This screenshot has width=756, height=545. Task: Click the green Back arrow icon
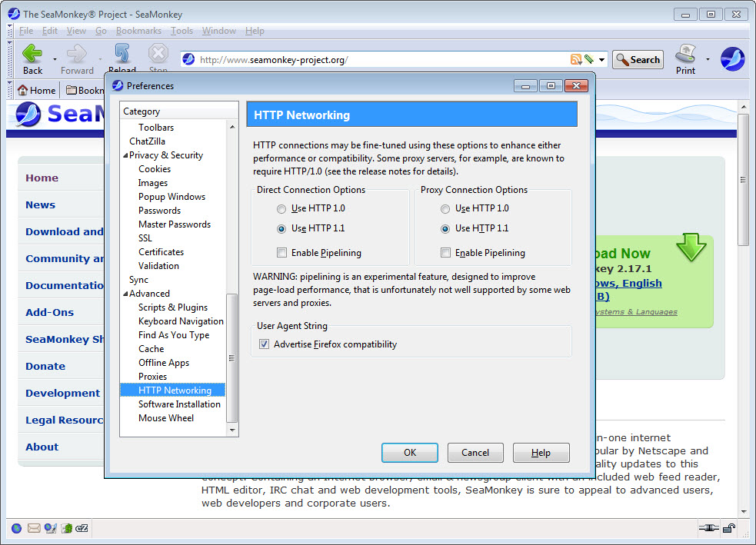(x=32, y=53)
